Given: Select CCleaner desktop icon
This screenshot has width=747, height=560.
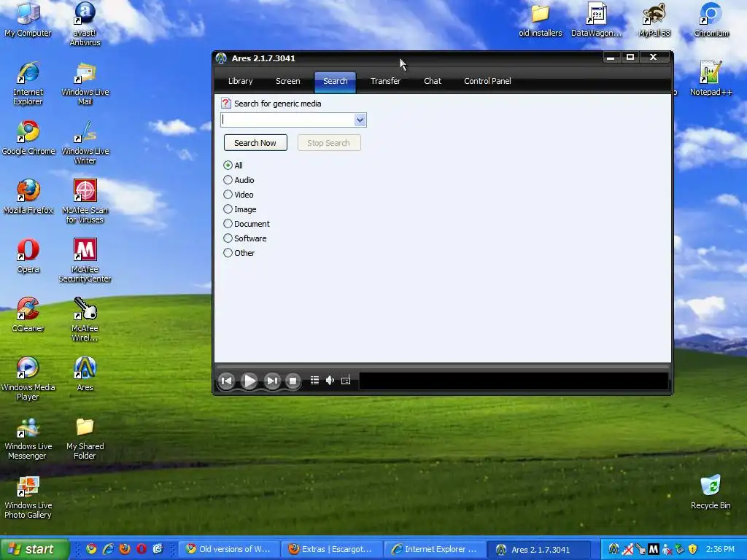Looking at the screenshot, I should click(28, 315).
